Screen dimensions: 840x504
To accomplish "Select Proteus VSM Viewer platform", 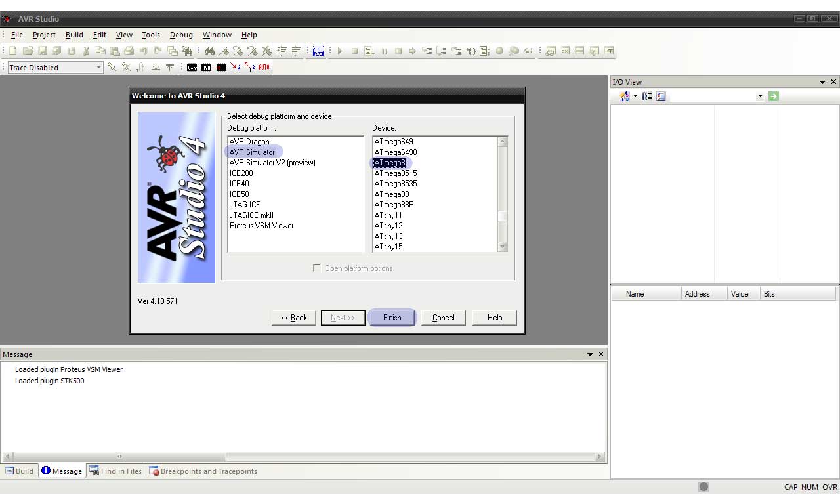I will click(x=261, y=226).
